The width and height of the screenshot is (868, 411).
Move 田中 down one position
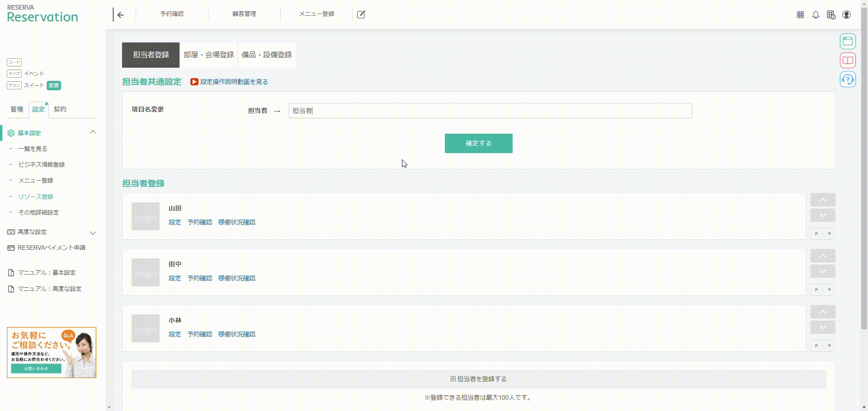[823, 271]
